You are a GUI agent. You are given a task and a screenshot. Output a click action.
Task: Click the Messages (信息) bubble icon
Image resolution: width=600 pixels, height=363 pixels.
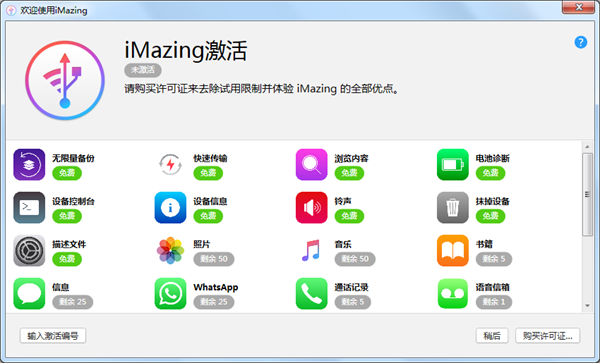click(x=29, y=294)
